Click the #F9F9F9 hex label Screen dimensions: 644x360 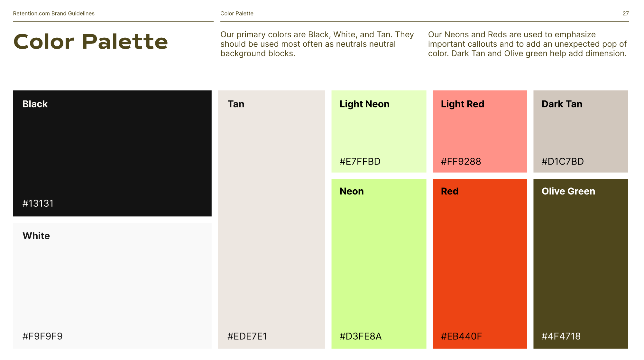coord(42,336)
